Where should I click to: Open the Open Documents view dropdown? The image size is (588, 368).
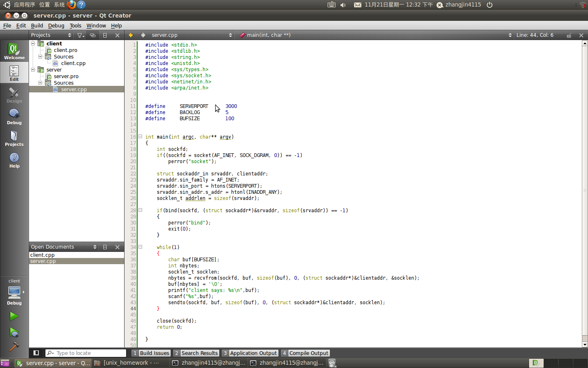click(x=64, y=247)
